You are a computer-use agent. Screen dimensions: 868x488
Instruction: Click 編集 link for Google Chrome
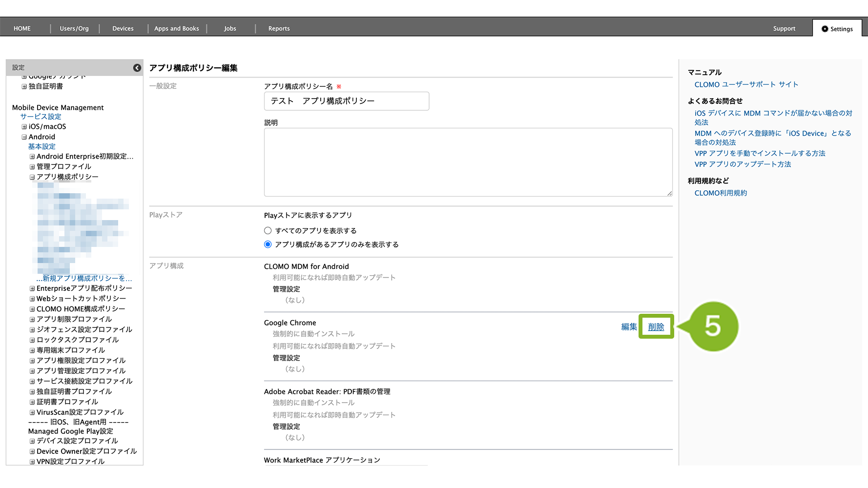coord(629,327)
